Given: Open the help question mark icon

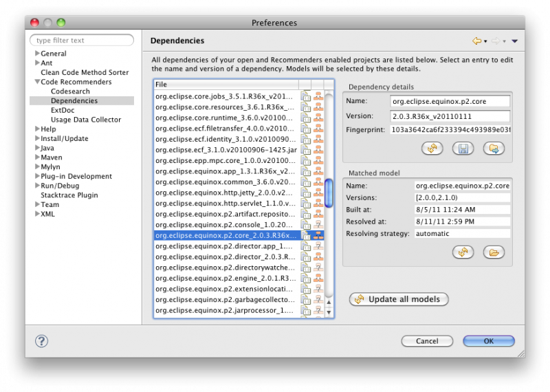Looking at the screenshot, I should click(x=41, y=340).
